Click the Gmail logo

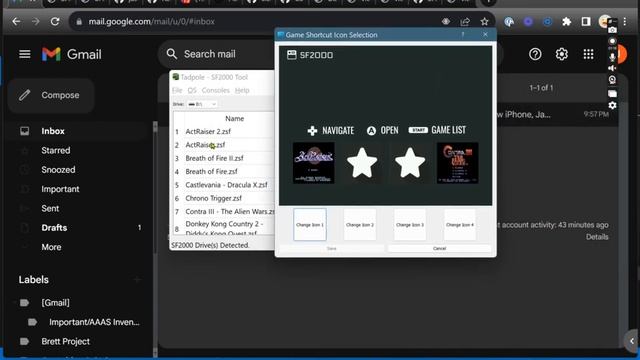[x=72, y=54]
